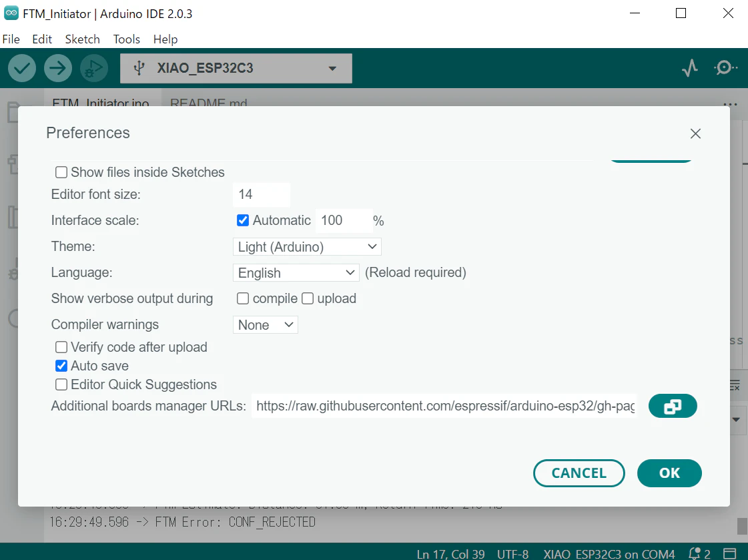
Task: Disable Auto save checkbox
Action: coord(61,366)
